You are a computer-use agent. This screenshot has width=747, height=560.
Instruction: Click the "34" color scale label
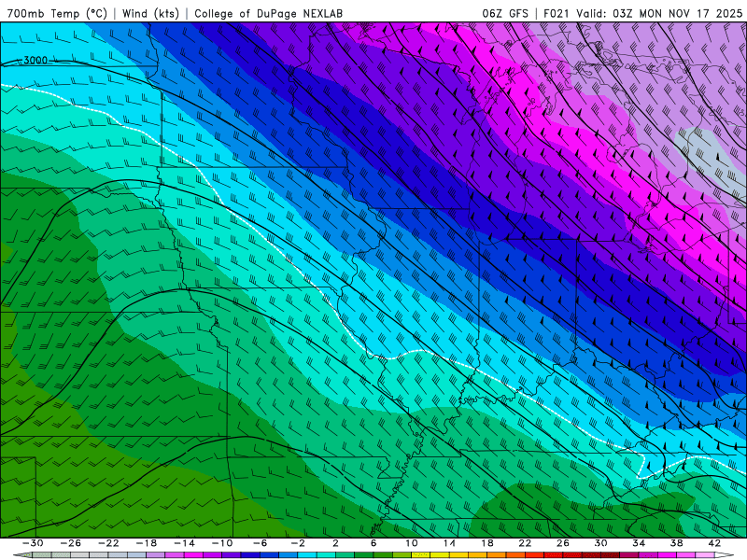(x=639, y=543)
